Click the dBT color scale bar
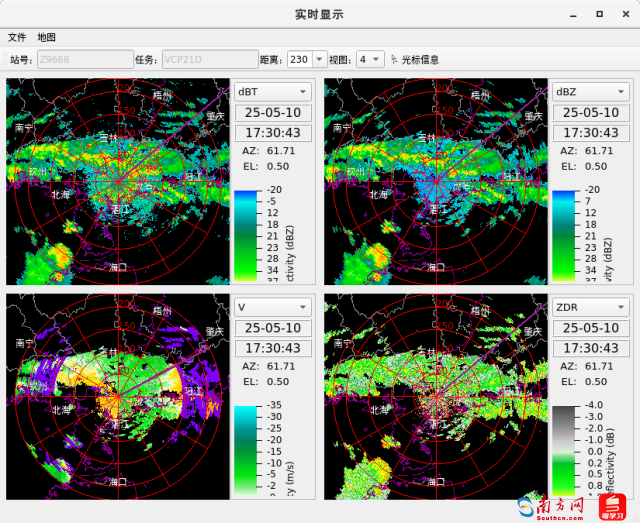Viewport: 640px width, 523px height. tap(245, 236)
